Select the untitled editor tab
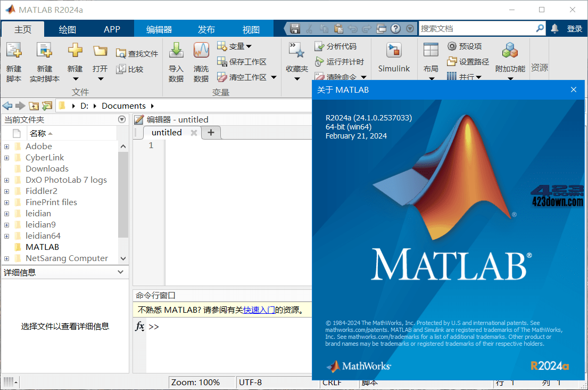This screenshot has height=390, width=588. [165, 132]
